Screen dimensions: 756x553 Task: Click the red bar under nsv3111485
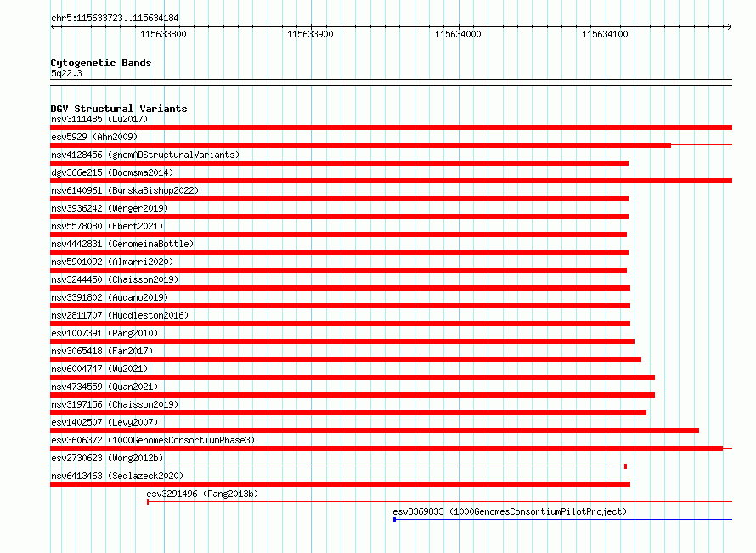(391, 127)
